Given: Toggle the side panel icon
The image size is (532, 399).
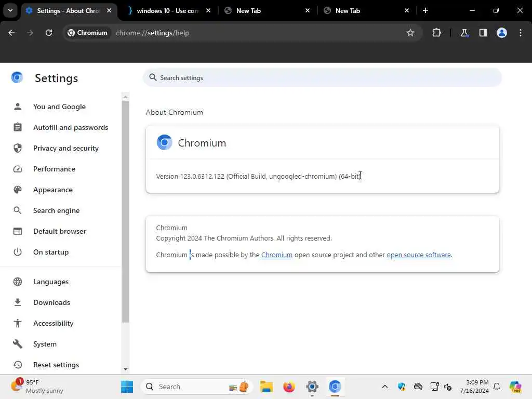Looking at the screenshot, I should 483,33.
